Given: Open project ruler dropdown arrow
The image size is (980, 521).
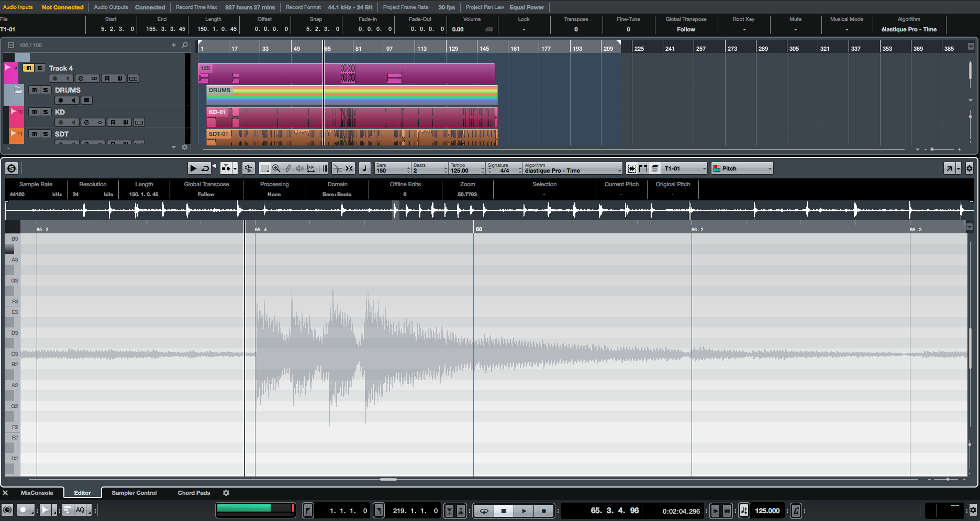Looking at the screenshot, I should 971,47.
